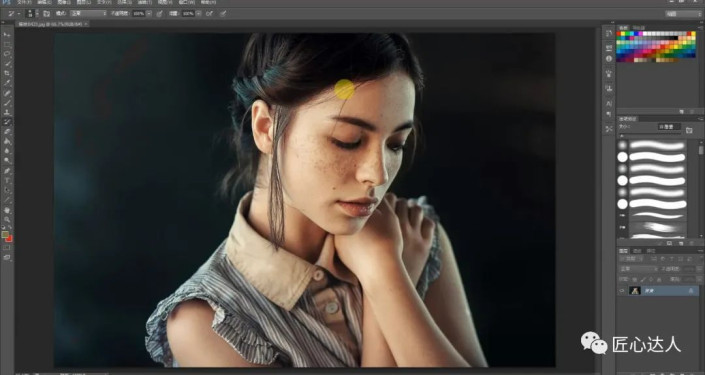Screen dimensions: 705x375
Task: Open layer blend mode dropdown
Action: tap(638, 268)
